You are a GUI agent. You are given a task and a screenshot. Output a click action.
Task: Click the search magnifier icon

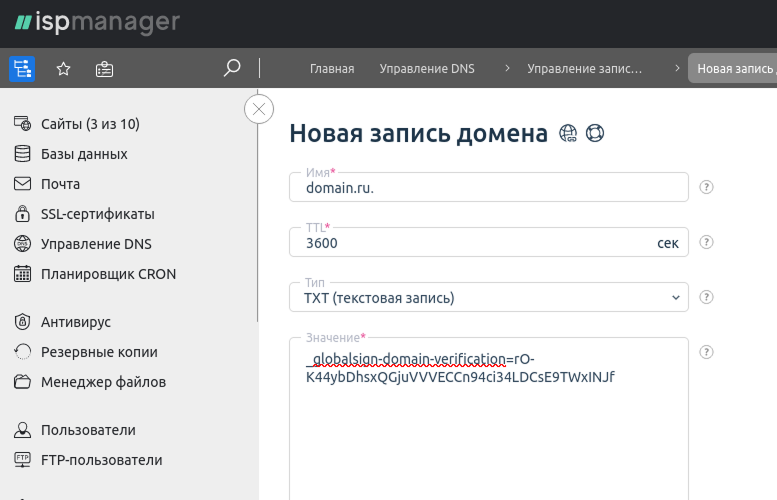[x=232, y=68]
